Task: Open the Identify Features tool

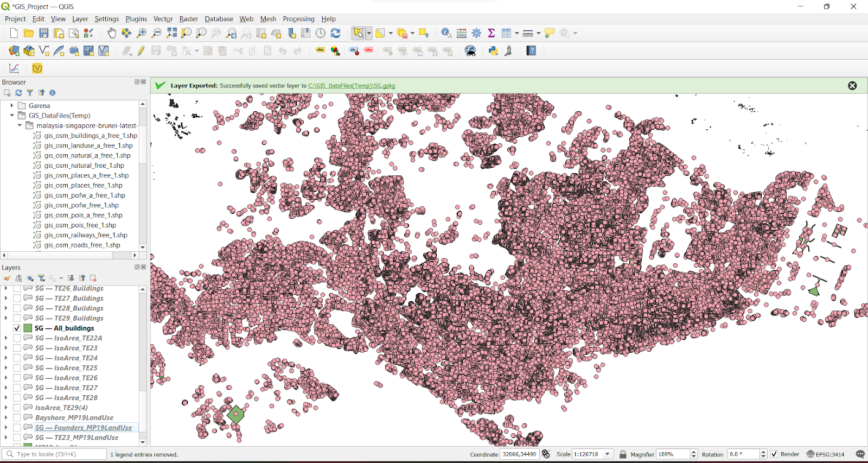Action: pyautogui.click(x=446, y=33)
